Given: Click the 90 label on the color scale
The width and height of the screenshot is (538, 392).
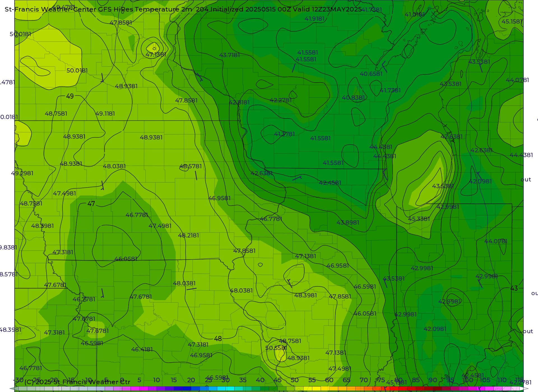Looking at the screenshot, I should 433,380.
